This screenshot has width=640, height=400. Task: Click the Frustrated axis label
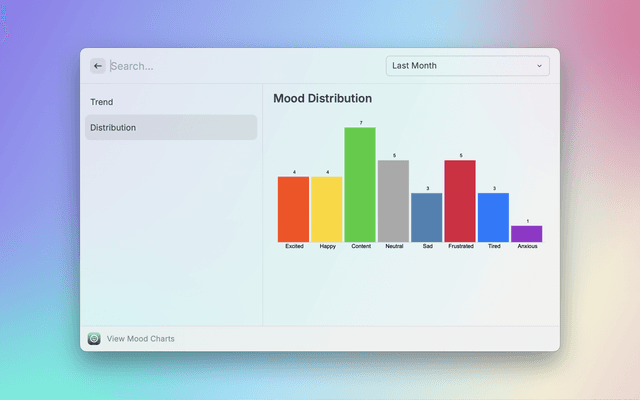click(x=461, y=246)
